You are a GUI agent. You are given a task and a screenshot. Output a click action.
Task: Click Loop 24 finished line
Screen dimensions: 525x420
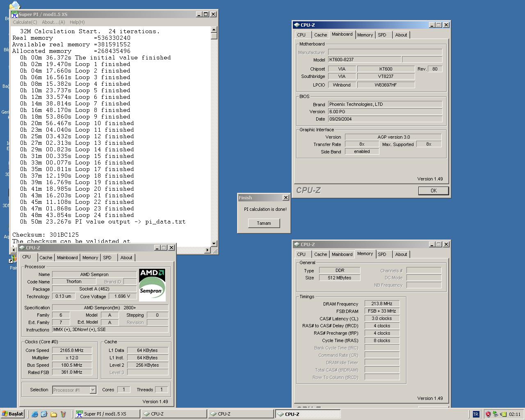(x=77, y=215)
